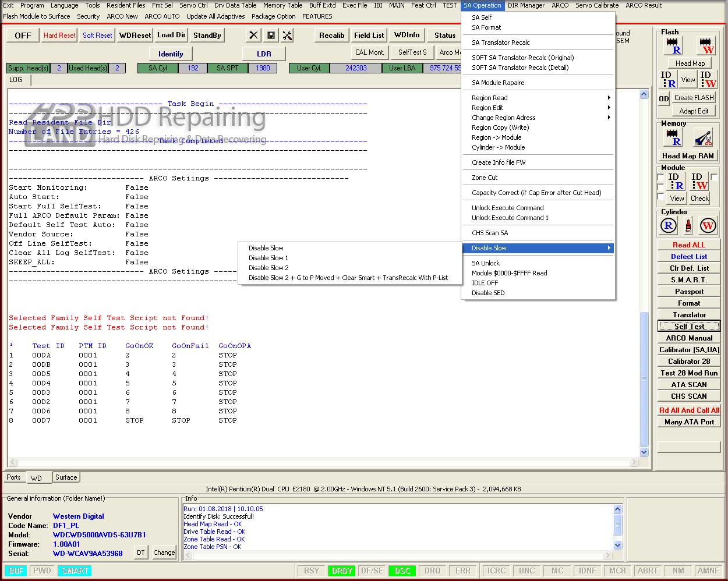
Task: Click the Identify button
Action: (171, 54)
